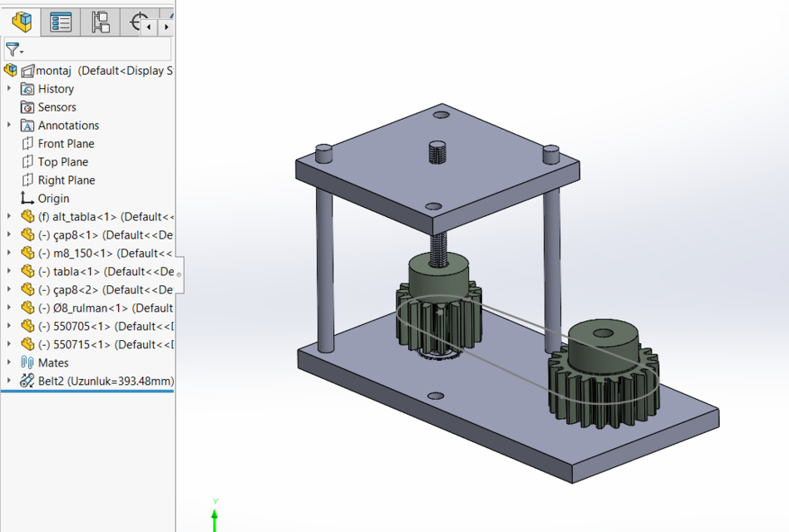Select the Origin item
Image resolution: width=789 pixels, height=532 pixels.
(x=52, y=198)
